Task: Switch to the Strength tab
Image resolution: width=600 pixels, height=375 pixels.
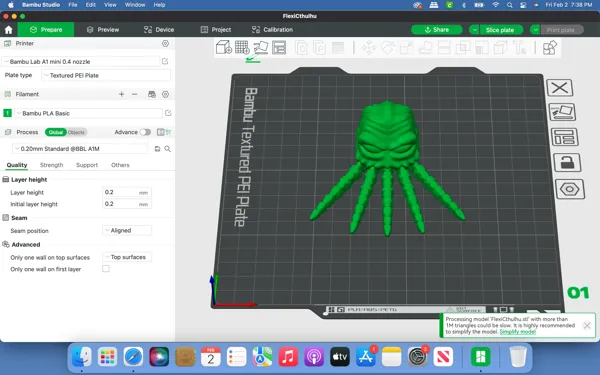Action: [x=51, y=165]
